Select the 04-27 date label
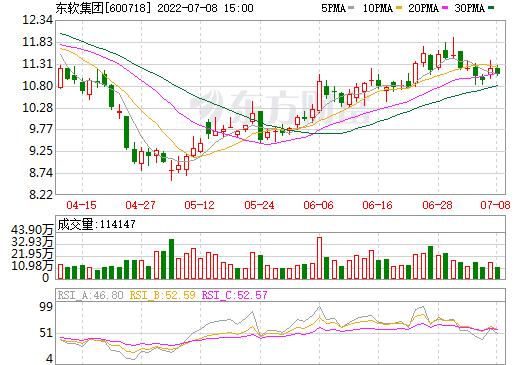This screenshot has height=365, width=520. tap(140, 205)
